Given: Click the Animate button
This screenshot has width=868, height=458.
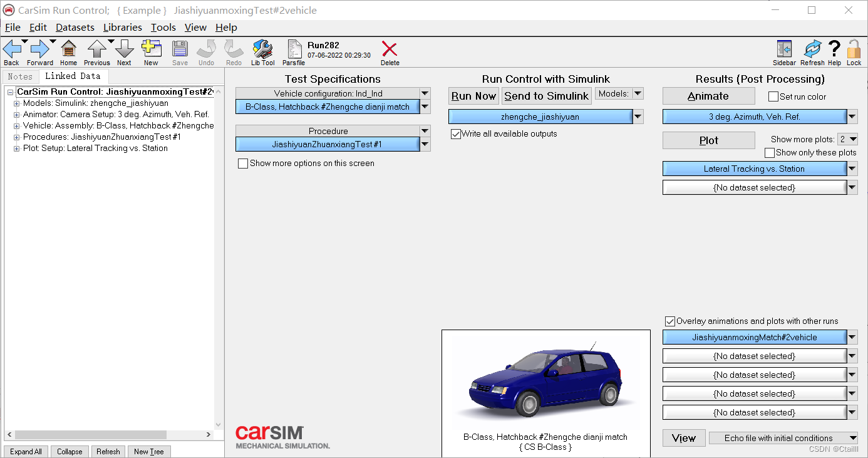Looking at the screenshot, I should click(x=708, y=96).
